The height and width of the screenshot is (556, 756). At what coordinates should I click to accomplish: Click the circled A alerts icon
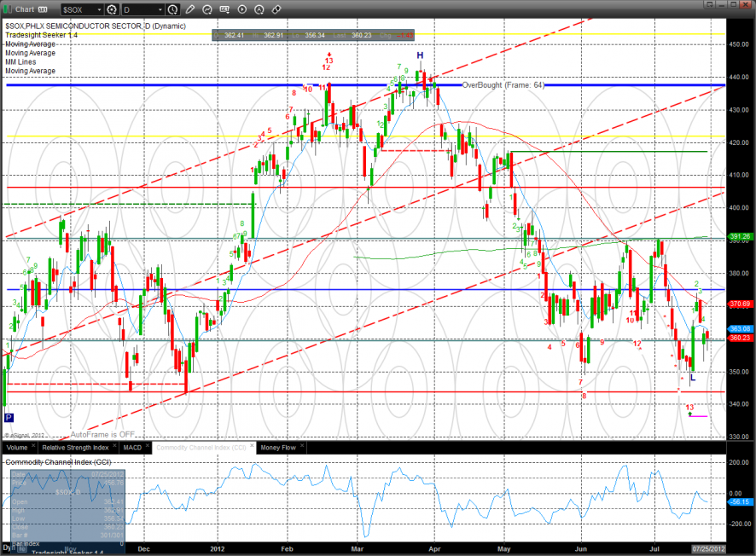click(x=259, y=9)
